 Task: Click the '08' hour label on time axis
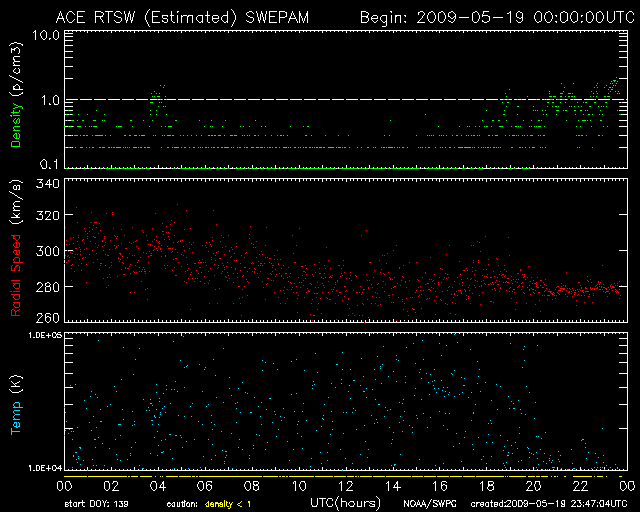pos(252,486)
